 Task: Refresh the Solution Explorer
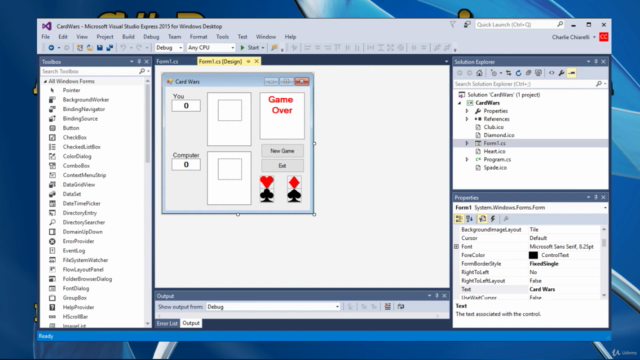518,73
